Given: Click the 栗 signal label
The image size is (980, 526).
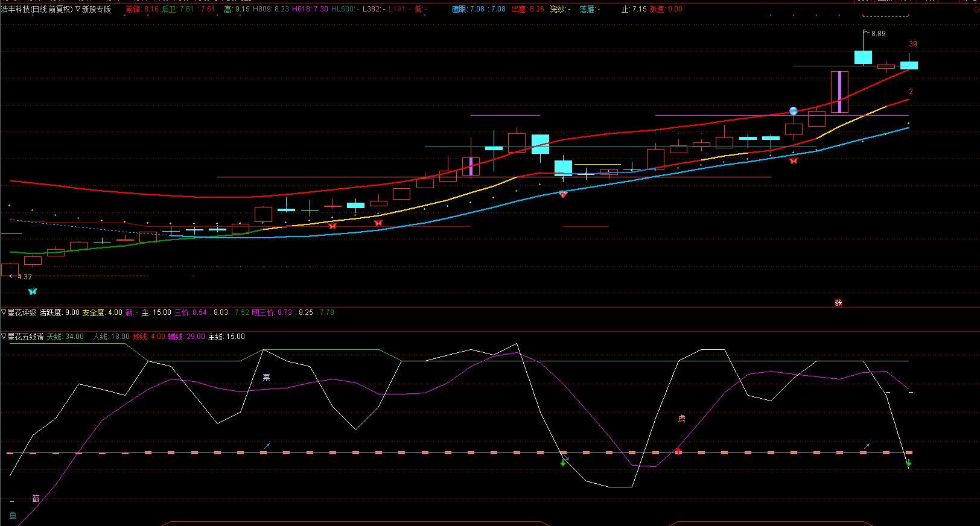Looking at the screenshot, I should (266, 378).
